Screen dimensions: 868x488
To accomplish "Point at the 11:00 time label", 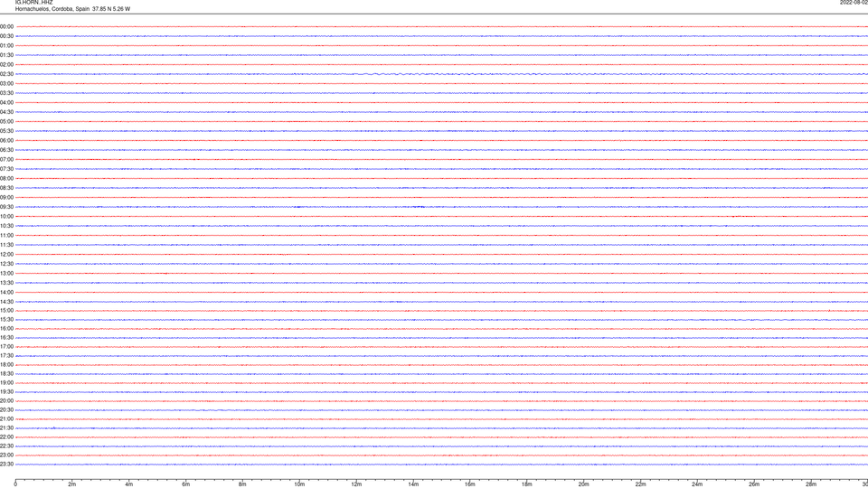I will pyautogui.click(x=6, y=235).
